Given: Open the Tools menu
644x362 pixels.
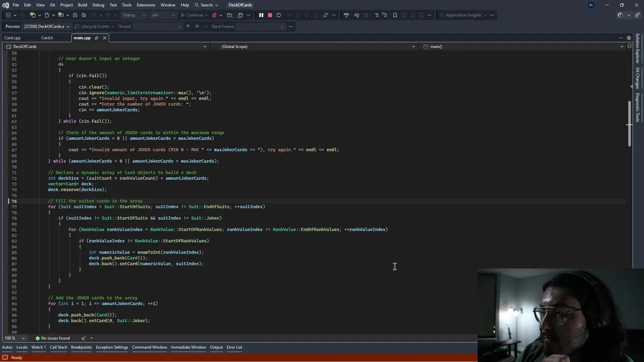Looking at the screenshot, I should [127, 5].
